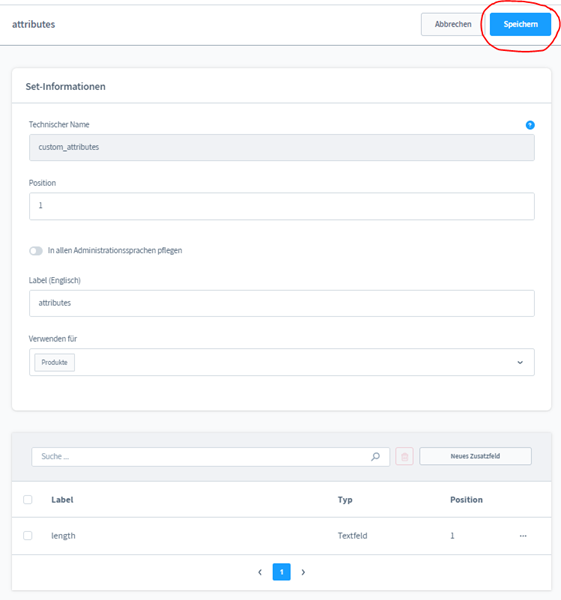
Task: Click the red trash delete icon
Action: pos(404,457)
